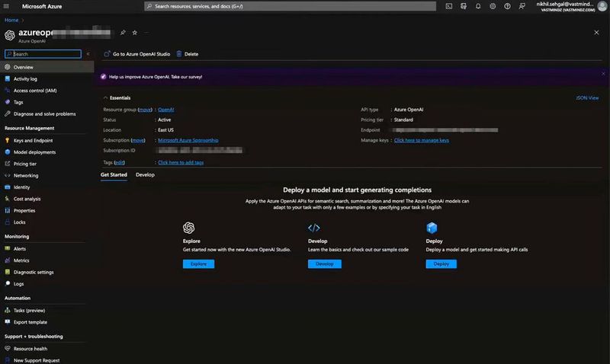Open the Azure portal hamburger menu
610x364 pixels.
coord(6,6)
